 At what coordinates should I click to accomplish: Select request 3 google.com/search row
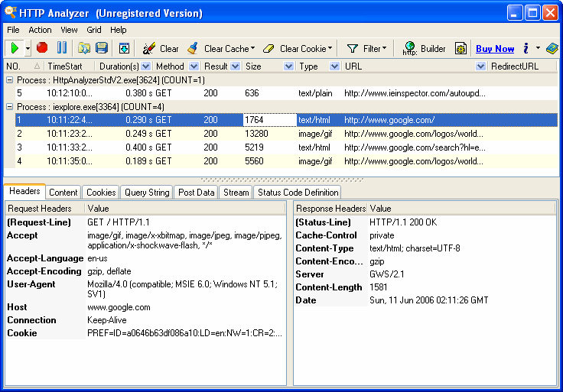click(x=286, y=147)
